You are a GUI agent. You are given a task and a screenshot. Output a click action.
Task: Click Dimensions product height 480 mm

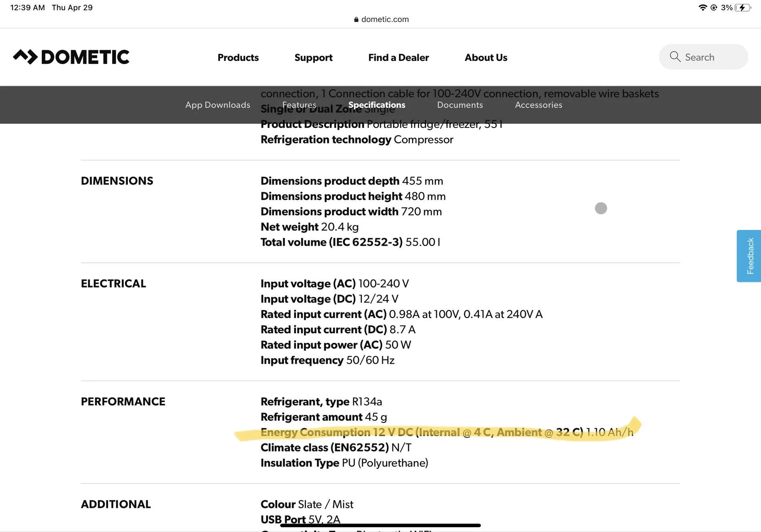tap(353, 196)
